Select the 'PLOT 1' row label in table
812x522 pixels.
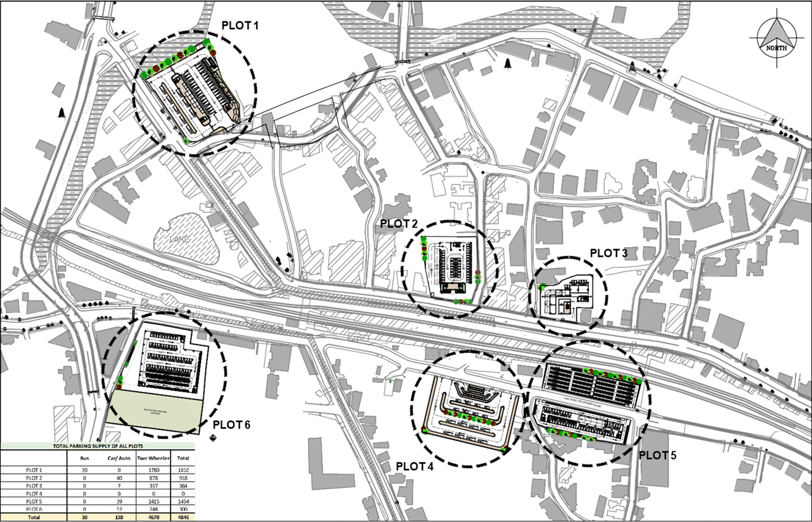34,470
